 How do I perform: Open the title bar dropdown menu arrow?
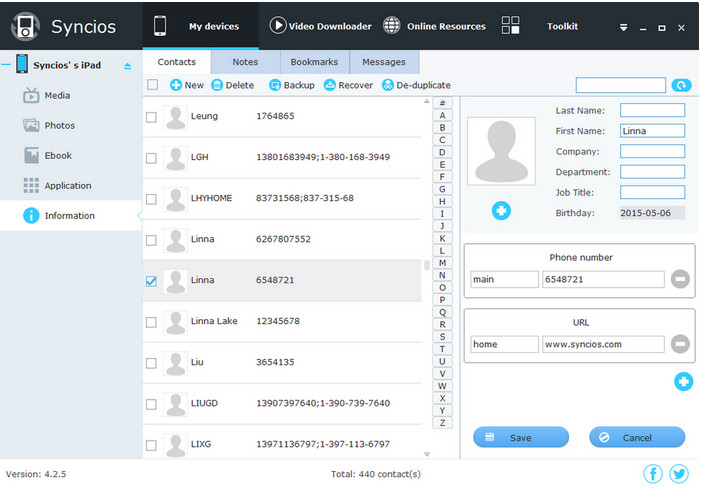pos(623,28)
